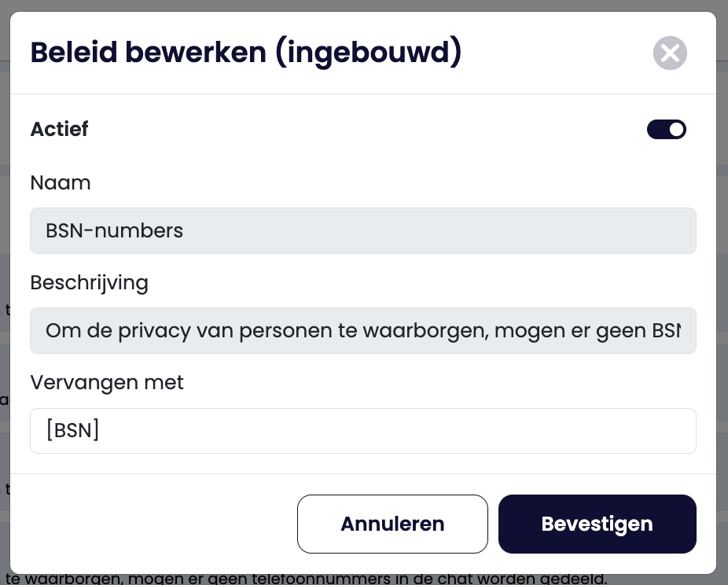Click the round grey X icon

tap(670, 53)
